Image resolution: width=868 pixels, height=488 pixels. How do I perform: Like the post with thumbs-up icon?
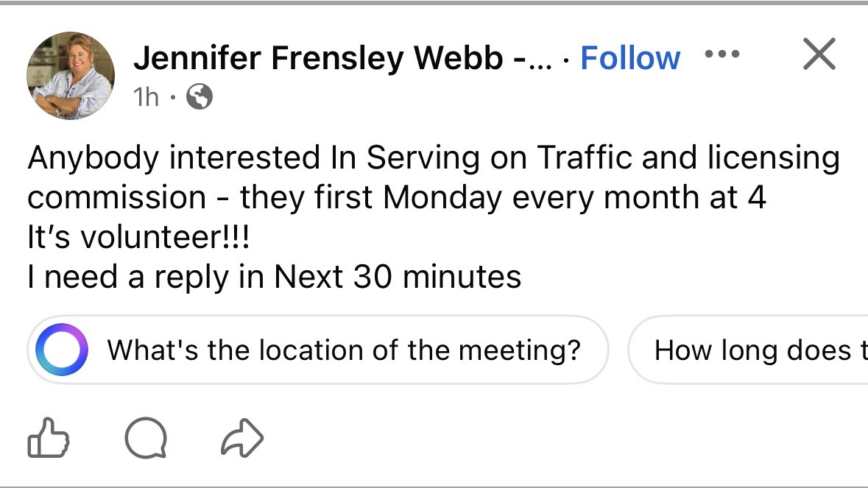point(49,439)
